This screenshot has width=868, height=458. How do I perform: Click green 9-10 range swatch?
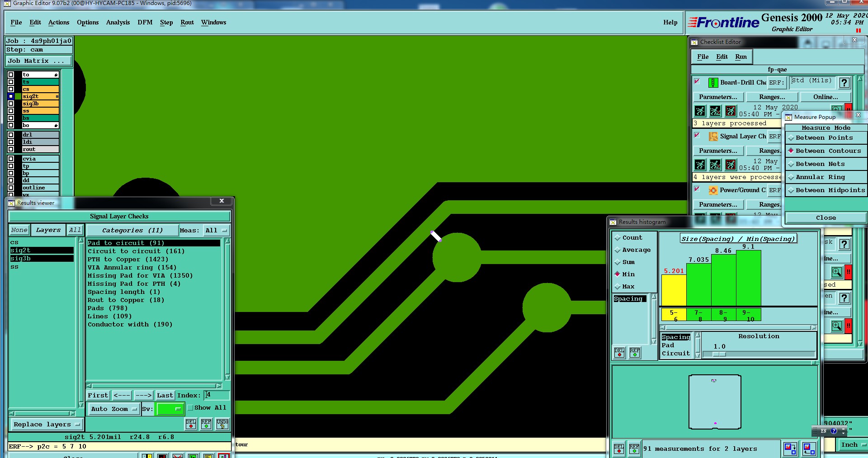tap(749, 315)
